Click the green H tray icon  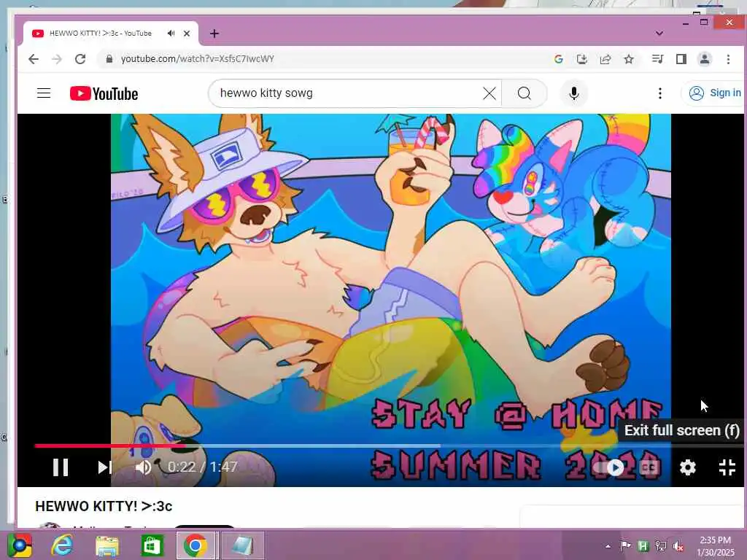click(x=643, y=546)
